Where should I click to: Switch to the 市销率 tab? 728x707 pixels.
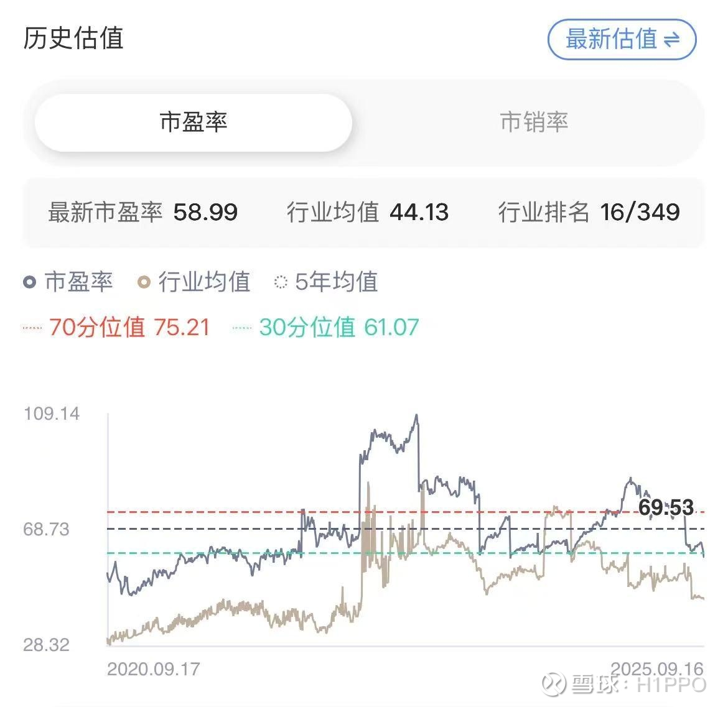click(x=534, y=122)
